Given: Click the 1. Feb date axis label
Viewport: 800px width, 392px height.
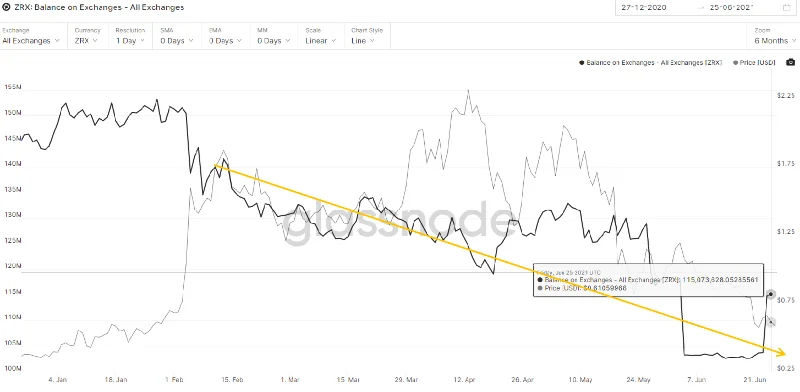Looking at the screenshot, I should click(174, 380).
